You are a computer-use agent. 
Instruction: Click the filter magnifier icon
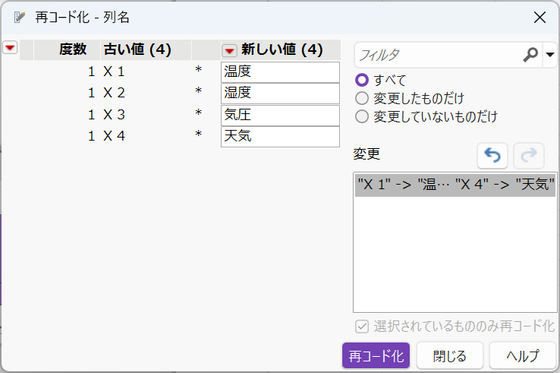[x=530, y=55]
